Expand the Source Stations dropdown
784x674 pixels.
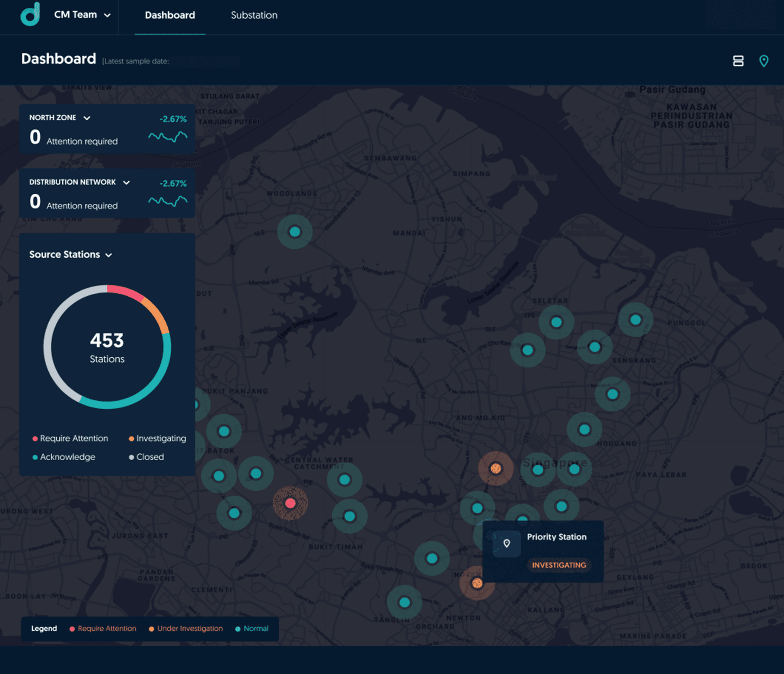[x=109, y=255]
